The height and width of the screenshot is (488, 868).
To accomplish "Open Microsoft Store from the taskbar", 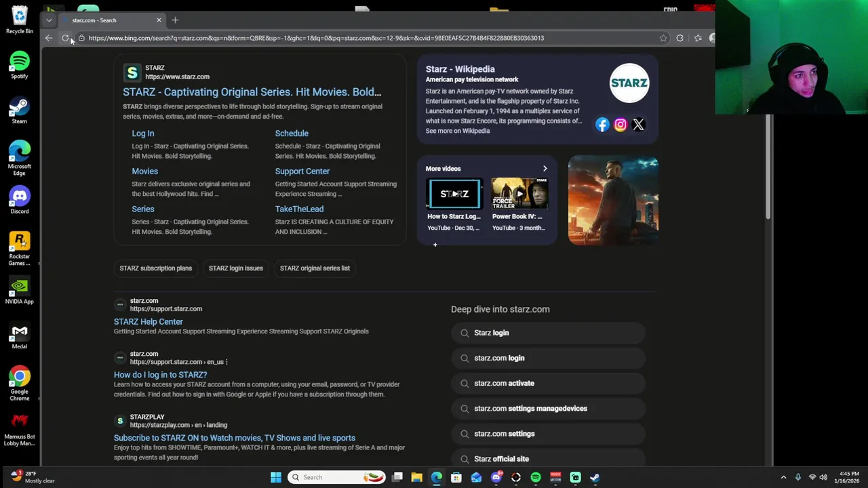I will [x=456, y=477].
